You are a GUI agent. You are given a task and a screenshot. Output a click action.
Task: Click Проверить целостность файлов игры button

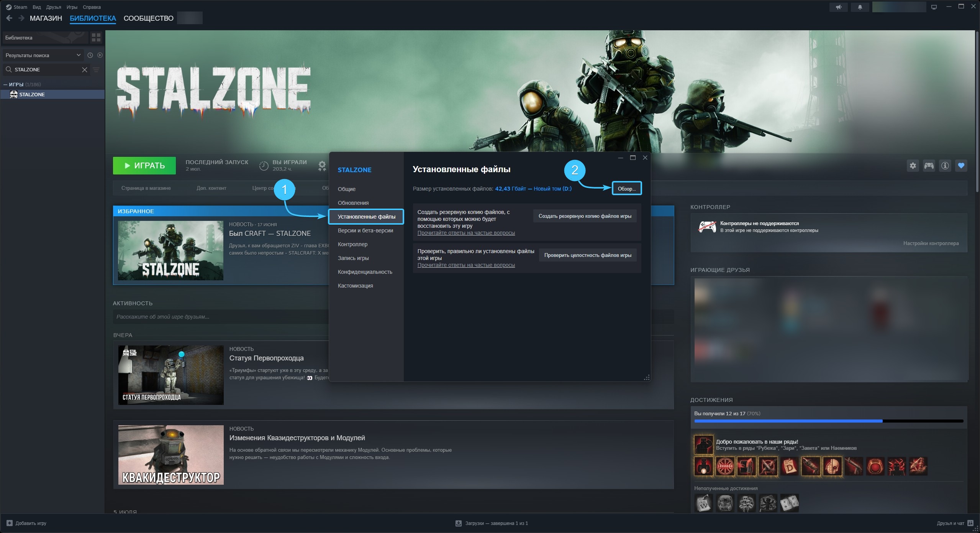click(x=588, y=255)
